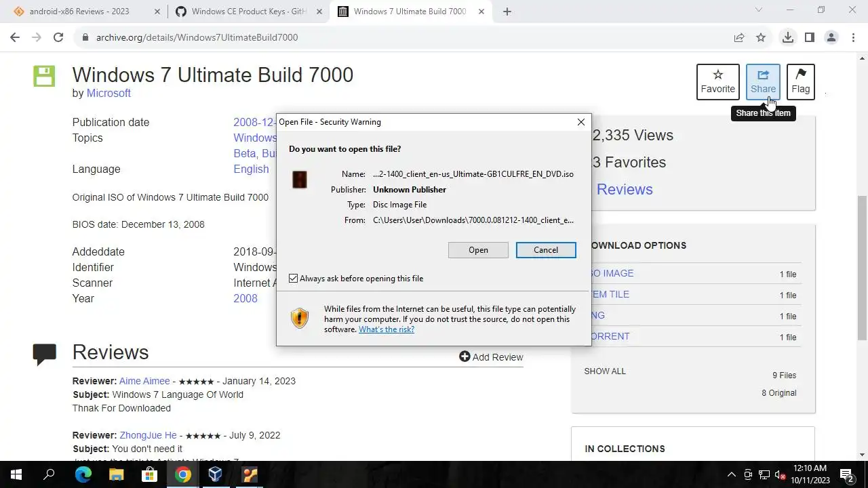Image resolution: width=868 pixels, height=488 pixels.
Task: Close the Security Warning dialog with X
Action: pos(580,122)
